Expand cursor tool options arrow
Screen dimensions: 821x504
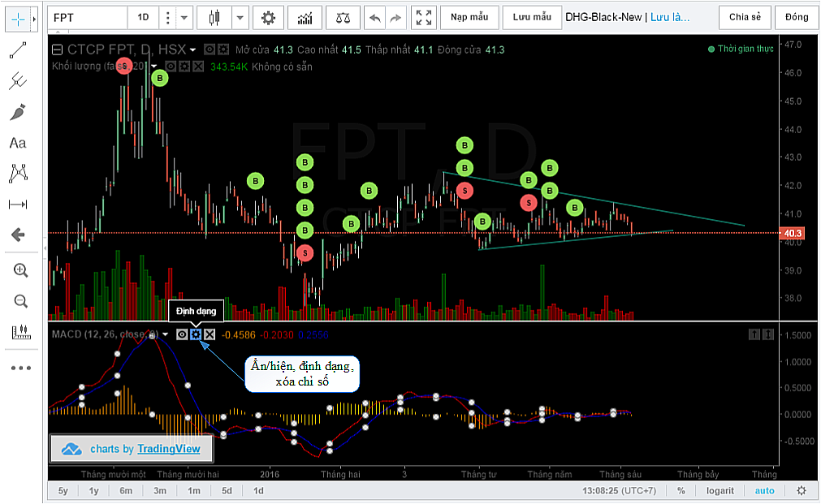pos(34,19)
